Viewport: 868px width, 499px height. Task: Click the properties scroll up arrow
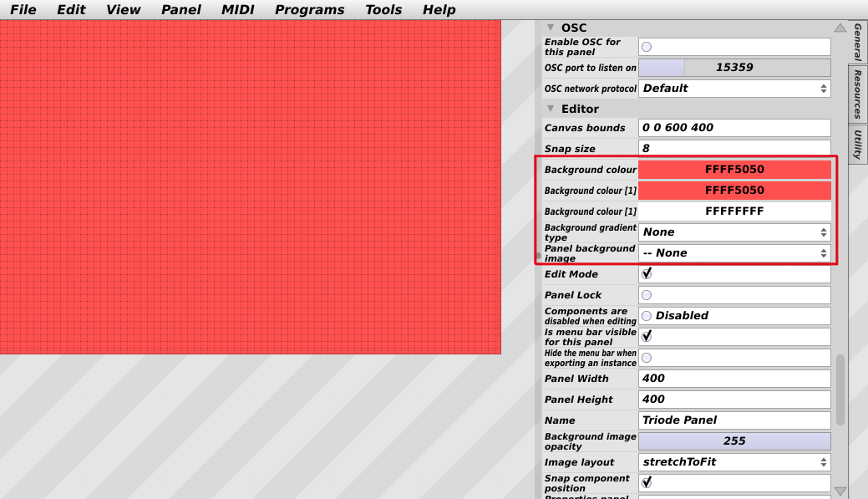tap(840, 28)
